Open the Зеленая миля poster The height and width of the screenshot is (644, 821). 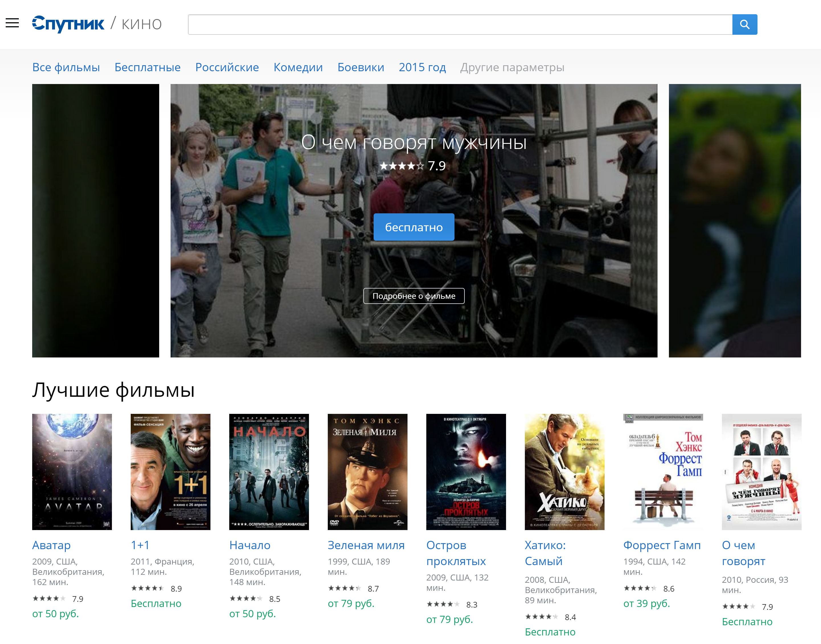coord(368,472)
